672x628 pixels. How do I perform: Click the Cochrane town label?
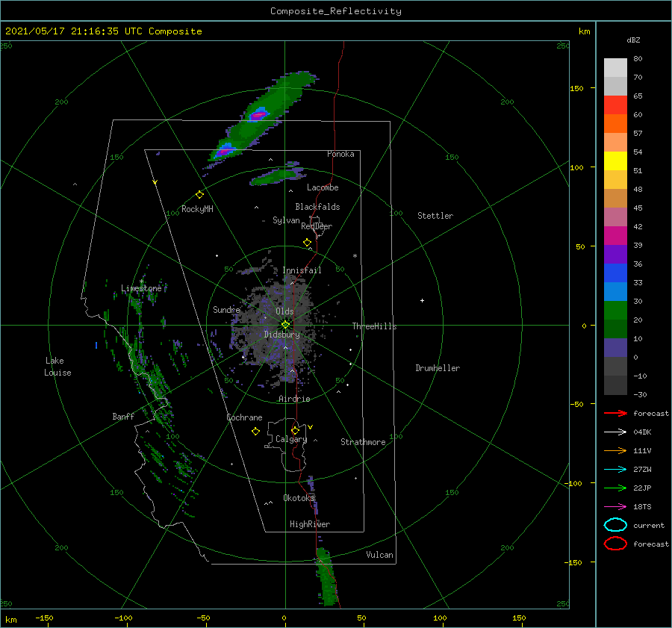[244, 417]
